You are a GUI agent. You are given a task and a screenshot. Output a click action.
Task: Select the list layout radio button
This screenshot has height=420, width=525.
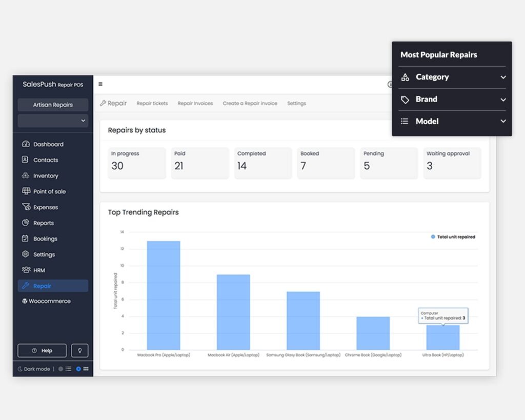(x=61, y=369)
